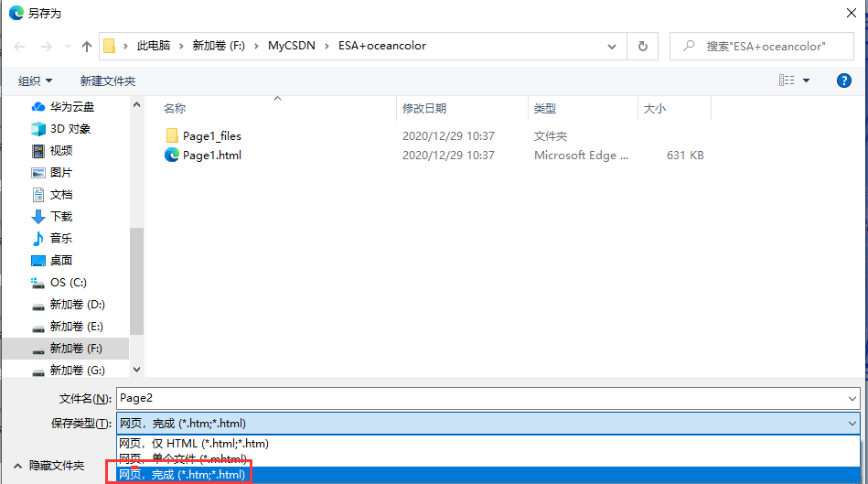Sort files by 类型 column

[x=545, y=109]
